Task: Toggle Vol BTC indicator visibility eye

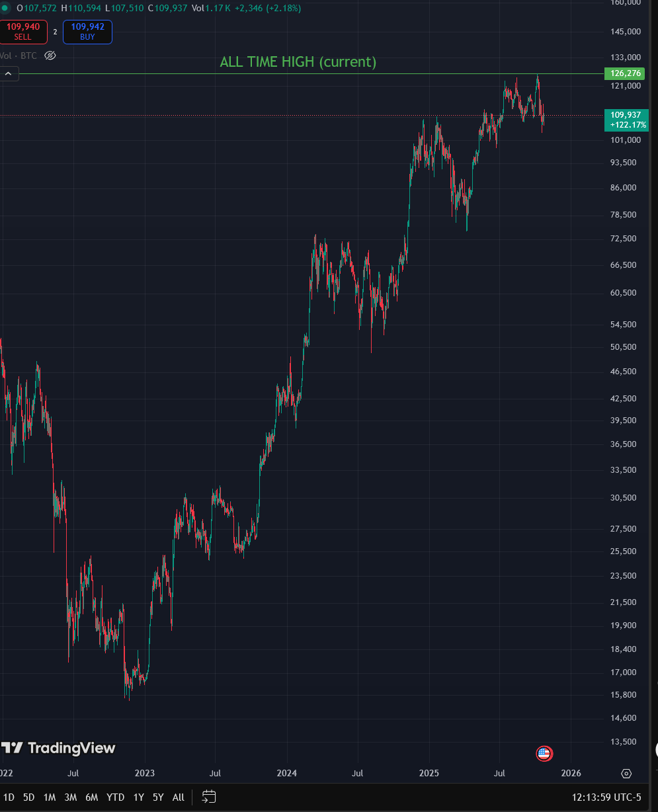Action: [50, 56]
